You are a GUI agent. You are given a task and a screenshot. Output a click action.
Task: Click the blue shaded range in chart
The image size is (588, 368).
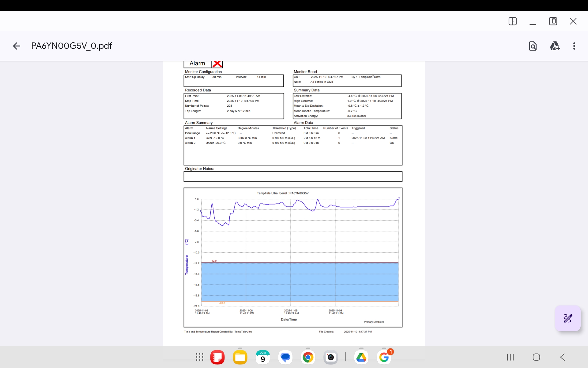click(x=300, y=282)
